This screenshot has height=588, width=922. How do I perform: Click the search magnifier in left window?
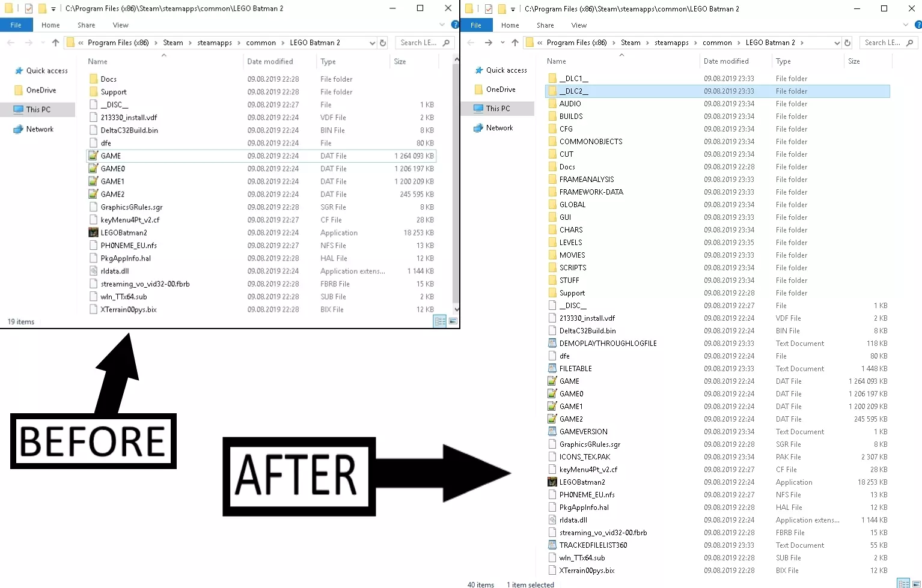pyautogui.click(x=446, y=43)
